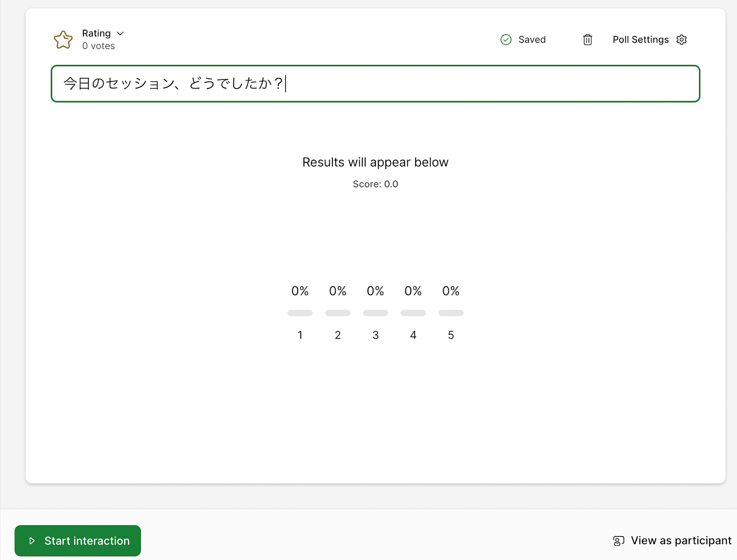
Task: Expand the Rating poll type dropdown
Action: coord(102,34)
